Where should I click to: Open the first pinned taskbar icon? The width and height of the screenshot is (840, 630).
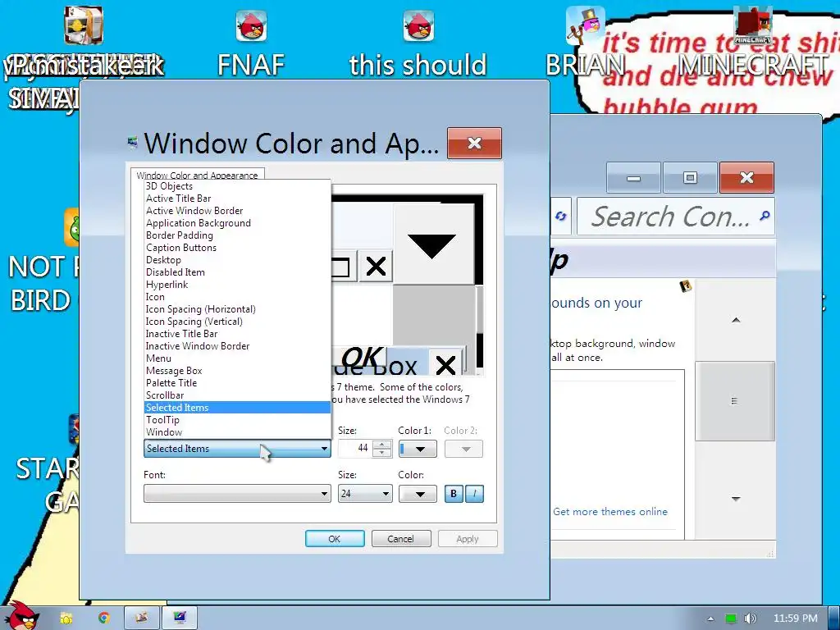tap(66, 619)
